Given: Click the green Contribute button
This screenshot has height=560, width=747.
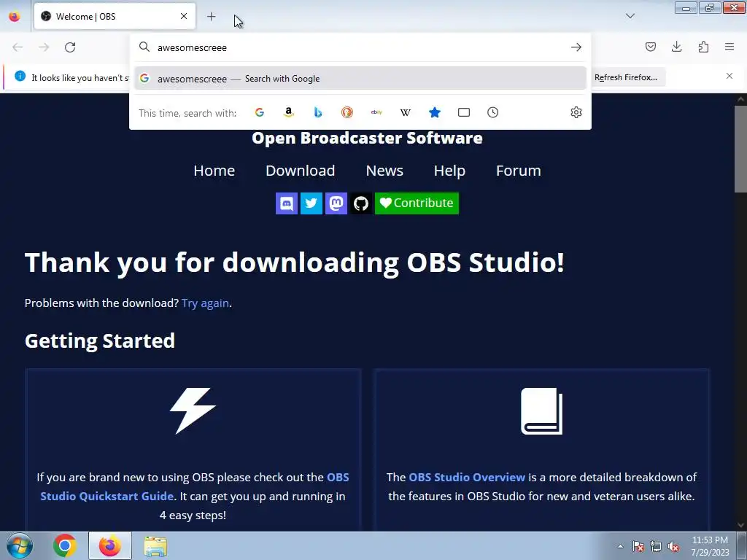Looking at the screenshot, I should pos(417,203).
